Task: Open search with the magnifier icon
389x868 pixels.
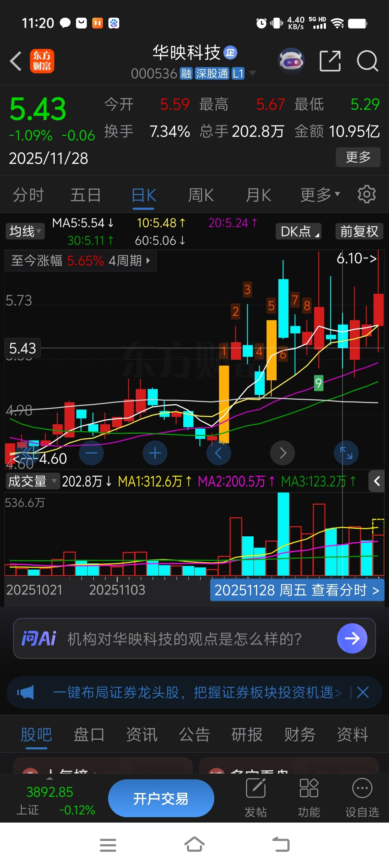Action: pyautogui.click(x=367, y=61)
